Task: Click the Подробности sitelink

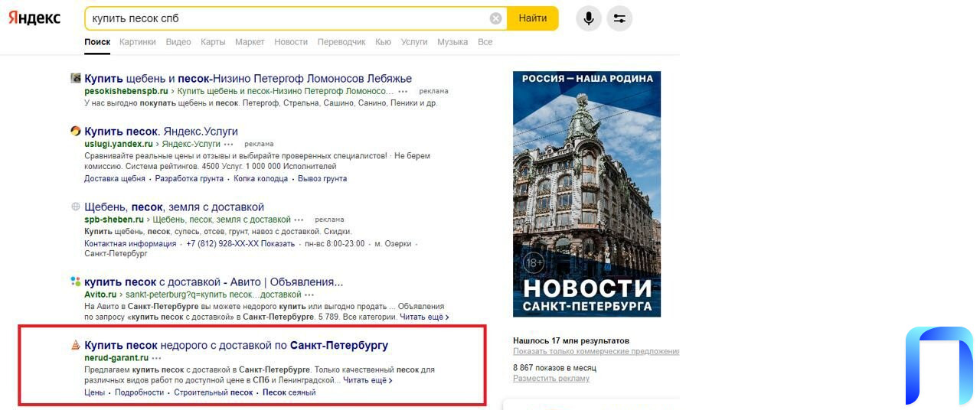Action: (139, 392)
